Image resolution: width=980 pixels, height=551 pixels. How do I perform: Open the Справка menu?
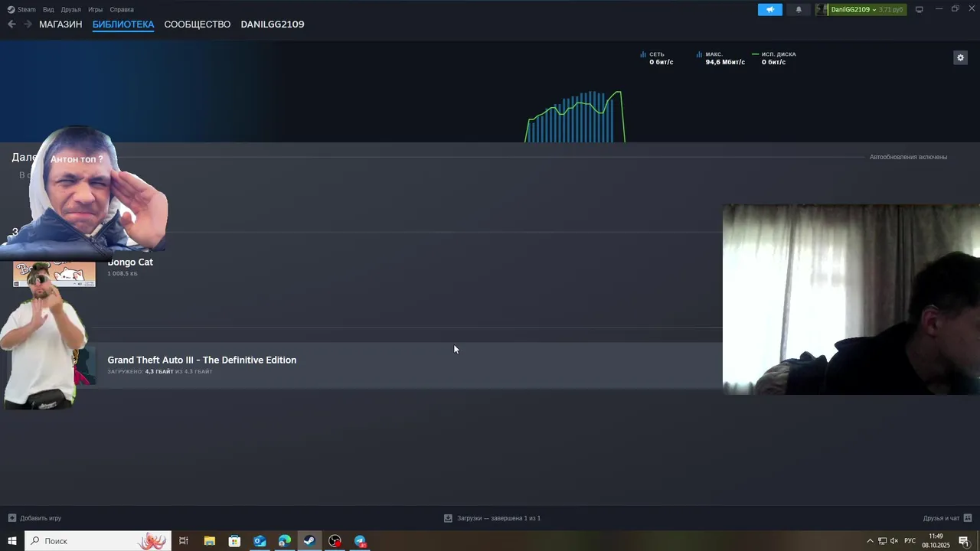pos(122,9)
